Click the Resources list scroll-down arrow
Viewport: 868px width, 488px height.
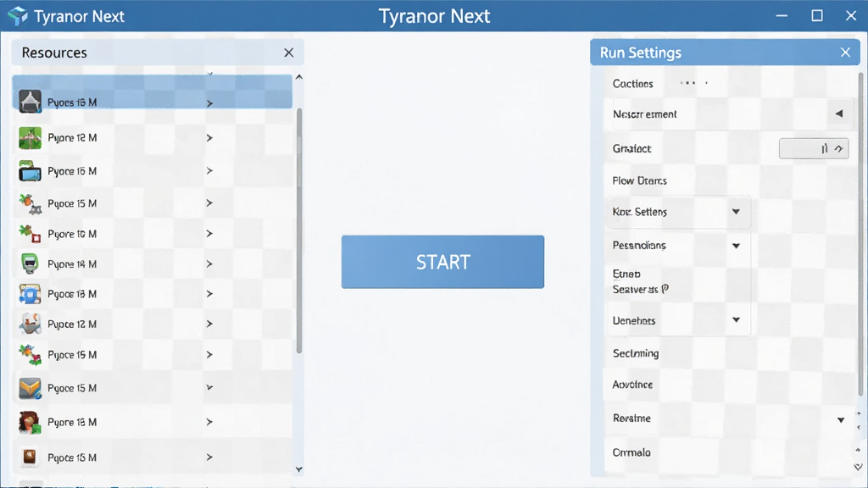pyautogui.click(x=299, y=469)
